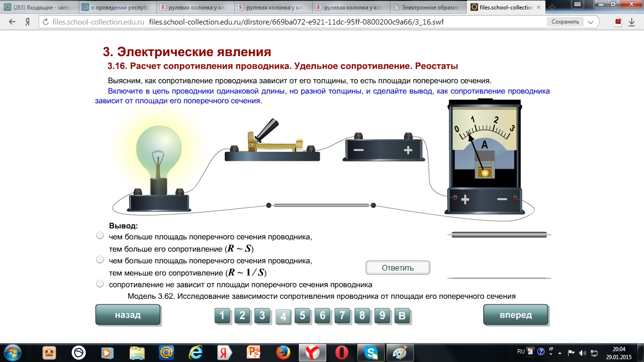Click the address bar URL field
Image resolution: width=644 pixels, height=362 pixels.
296,22
